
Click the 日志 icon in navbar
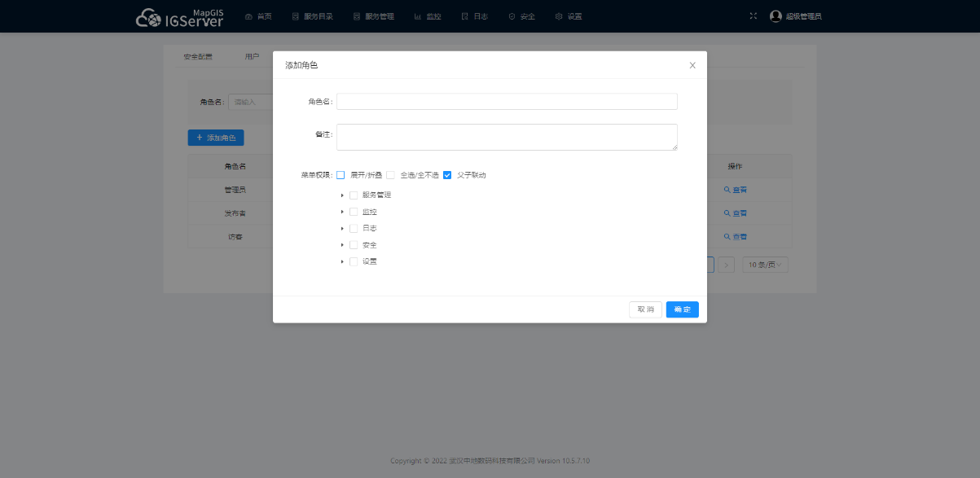tap(465, 16)
